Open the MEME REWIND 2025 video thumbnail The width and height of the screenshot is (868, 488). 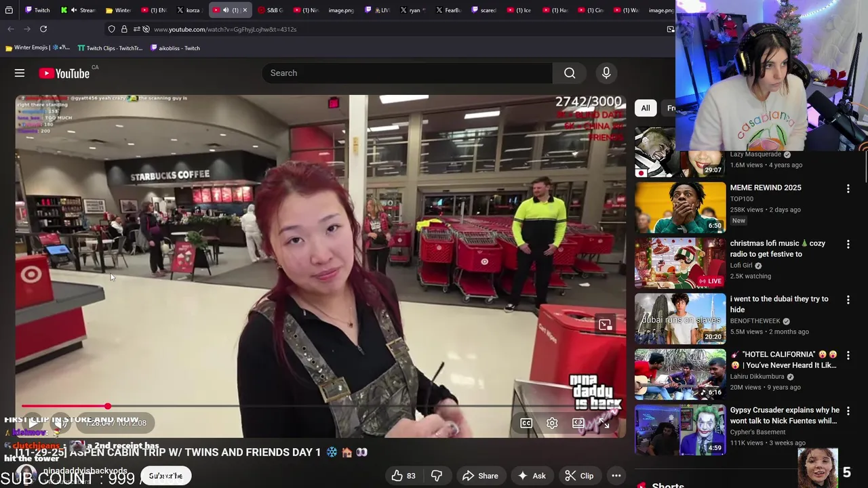coord(680,207)
